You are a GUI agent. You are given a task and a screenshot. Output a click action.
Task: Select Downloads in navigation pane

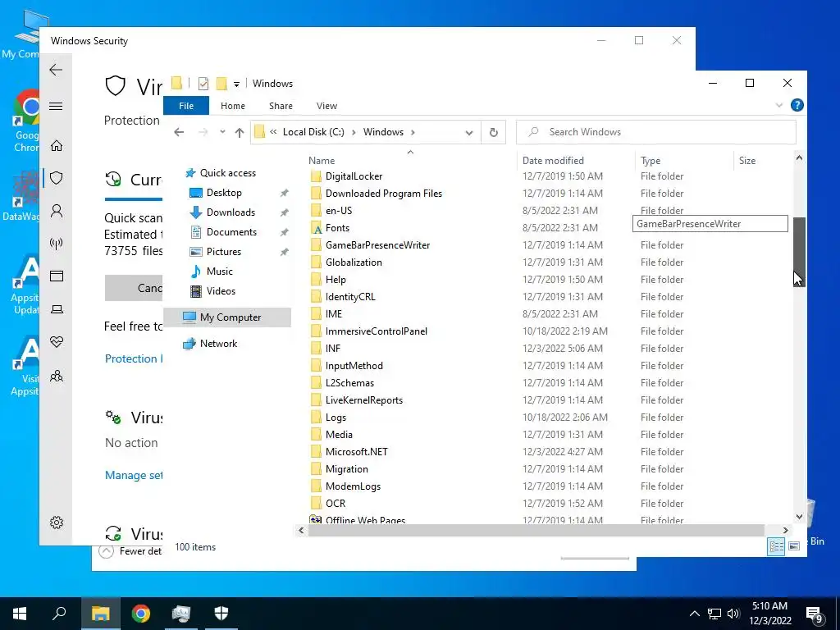(x=231, y=212)
